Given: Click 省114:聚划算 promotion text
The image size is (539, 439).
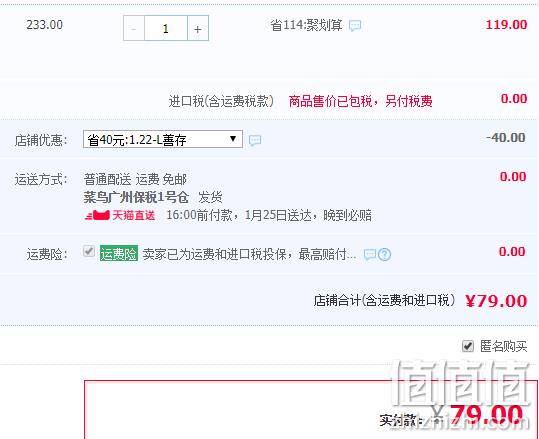Looking at the screenshot, I should [x=306, y=25].
